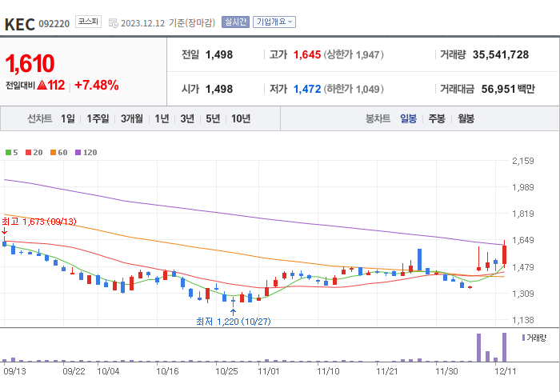Click the calendar icon beside the date
The height and width of the screenshot is (392, 560).
click(x=114, y=23)
